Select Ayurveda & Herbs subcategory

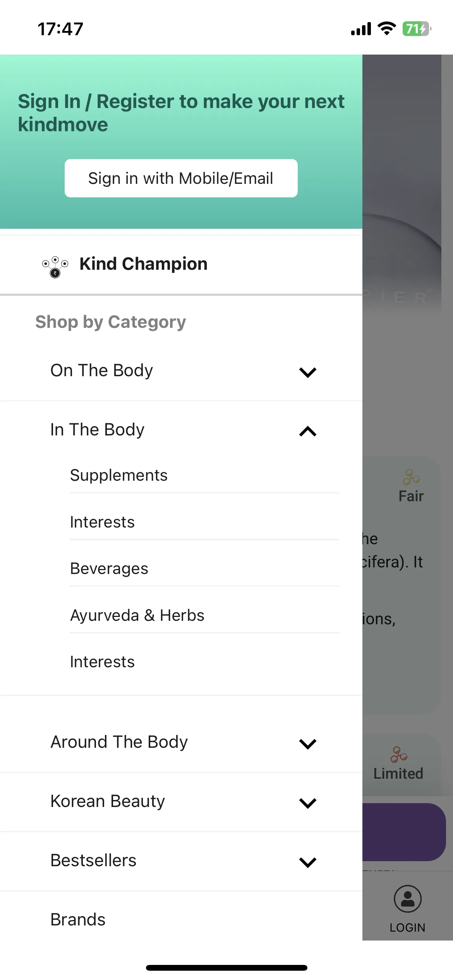coord(204,615)
